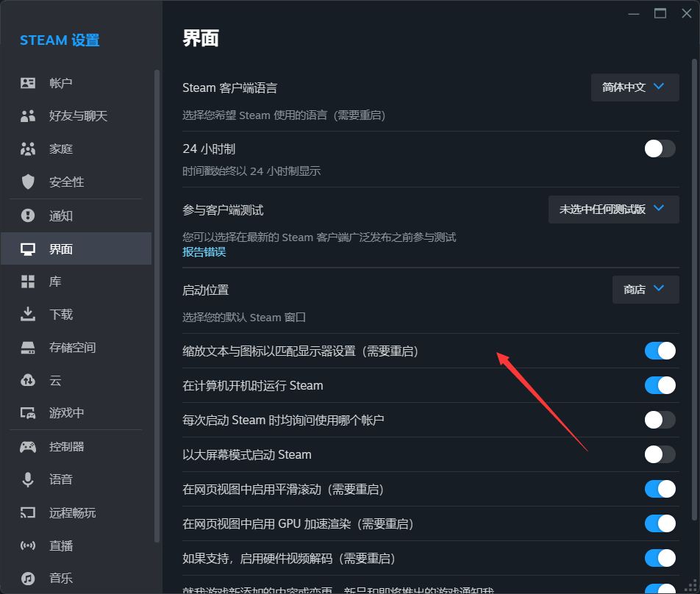Screen dimensions: 700x594
Task: Maximize the Steam settings window
Action: click(x=660, y=14)
